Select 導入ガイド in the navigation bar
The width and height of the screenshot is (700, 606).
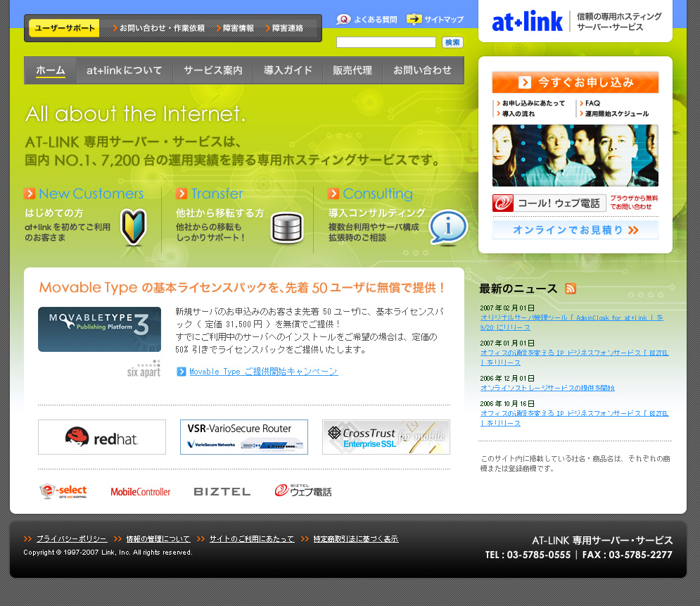[288, 70]
